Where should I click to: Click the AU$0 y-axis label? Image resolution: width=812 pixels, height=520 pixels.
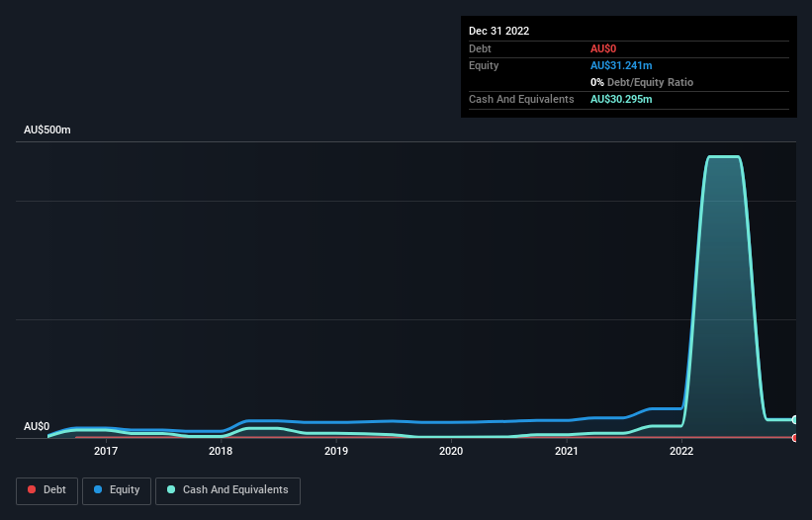[x=37, y=426]
